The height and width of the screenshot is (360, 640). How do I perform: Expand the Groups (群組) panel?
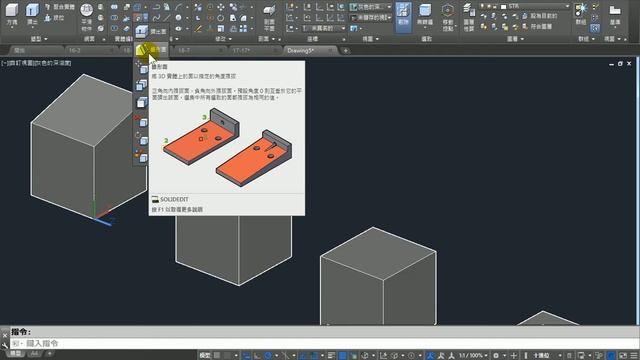[x=587, y=39]
